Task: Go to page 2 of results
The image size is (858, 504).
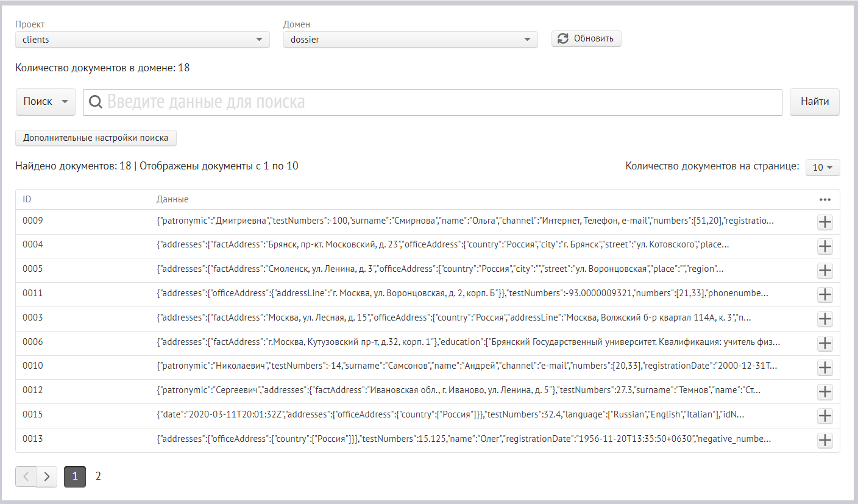Action: tap(98, 477)
